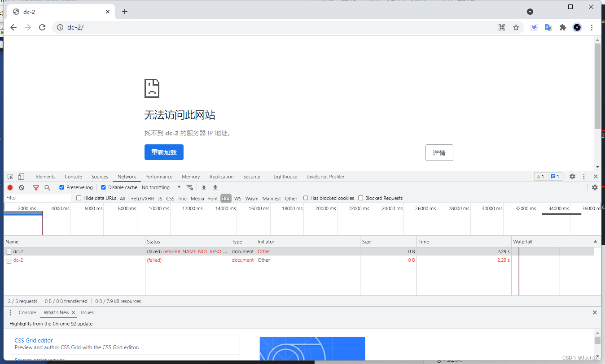This screenshot has width=605, height=364.
Task: Select the red dc-2 request row
Action: [x=299, y=260]
